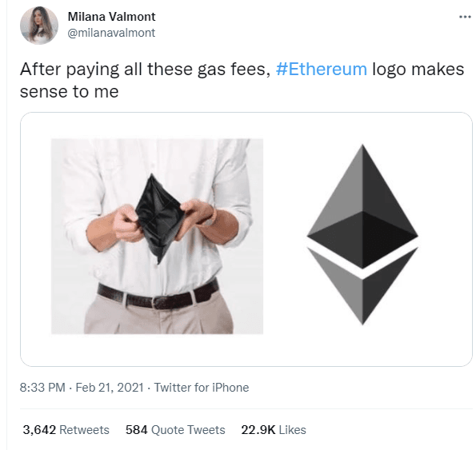Image resolution: width=476 pixels, height=450 pixels.
Task: Open the @milanavalmont handle link
Action: click(x=111, y=33)
